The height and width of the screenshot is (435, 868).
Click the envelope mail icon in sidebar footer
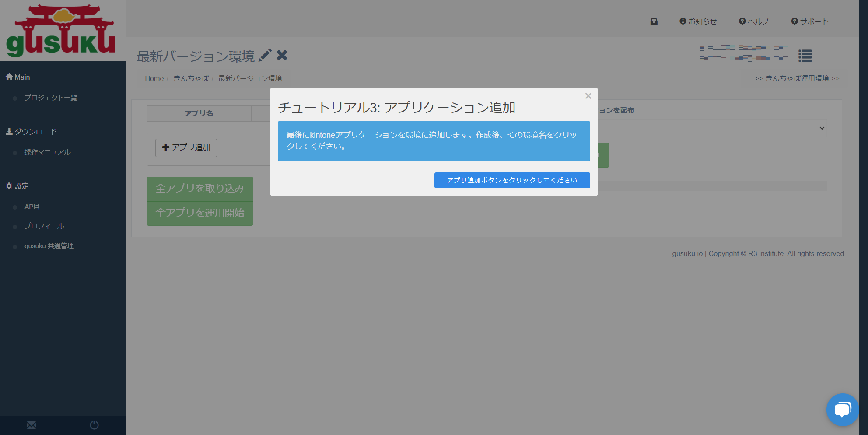pyautogui.click(x=31, y=425)
